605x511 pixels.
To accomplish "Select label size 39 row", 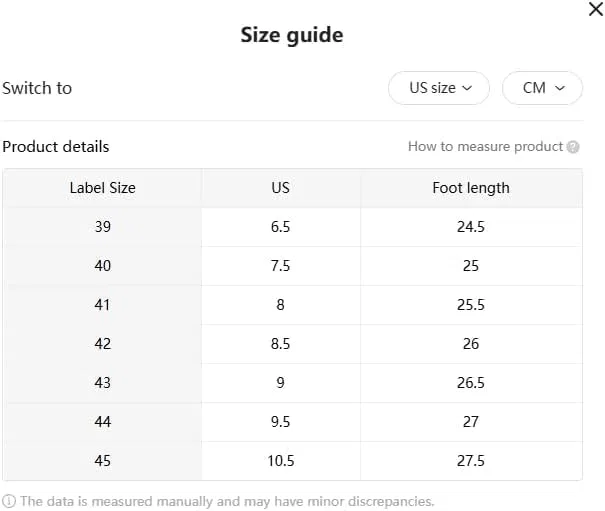I will [292, 227].
